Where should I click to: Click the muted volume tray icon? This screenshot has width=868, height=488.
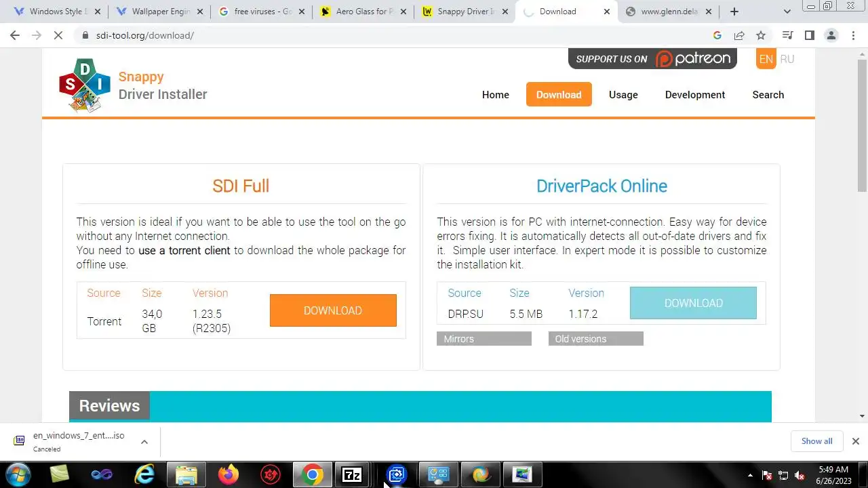(x=800, y=475)
